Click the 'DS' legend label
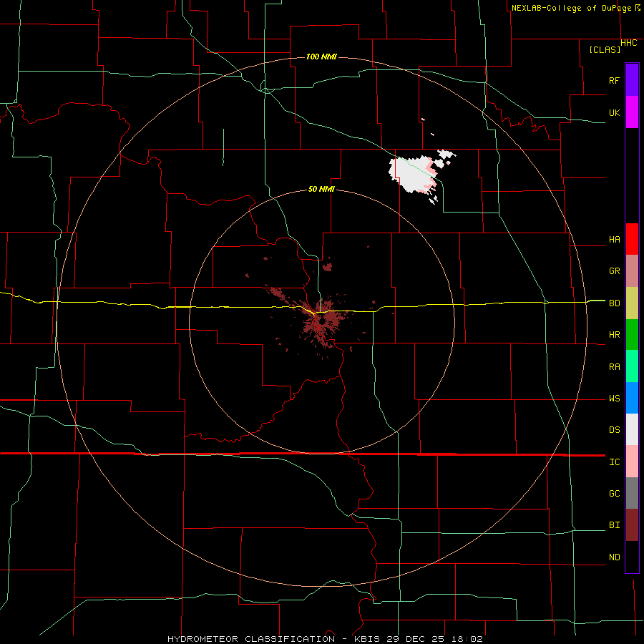This screenshot has width=644, height=644. point(614,430)
